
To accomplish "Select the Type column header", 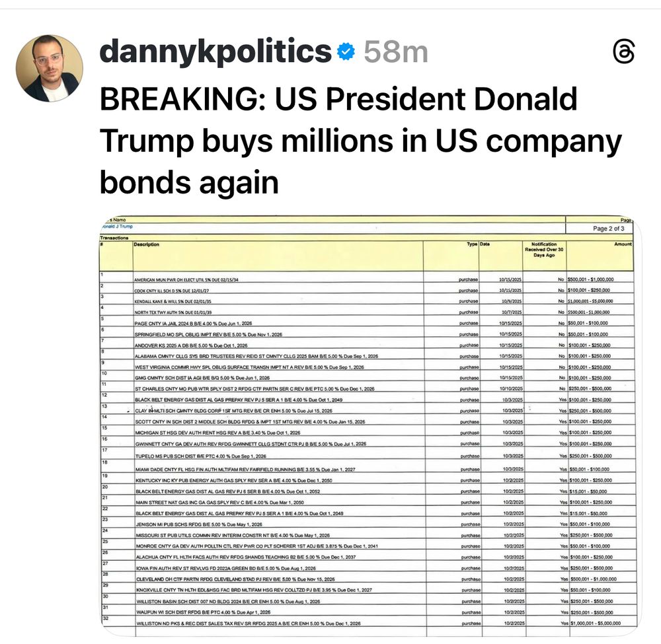I will coord(472,244).
